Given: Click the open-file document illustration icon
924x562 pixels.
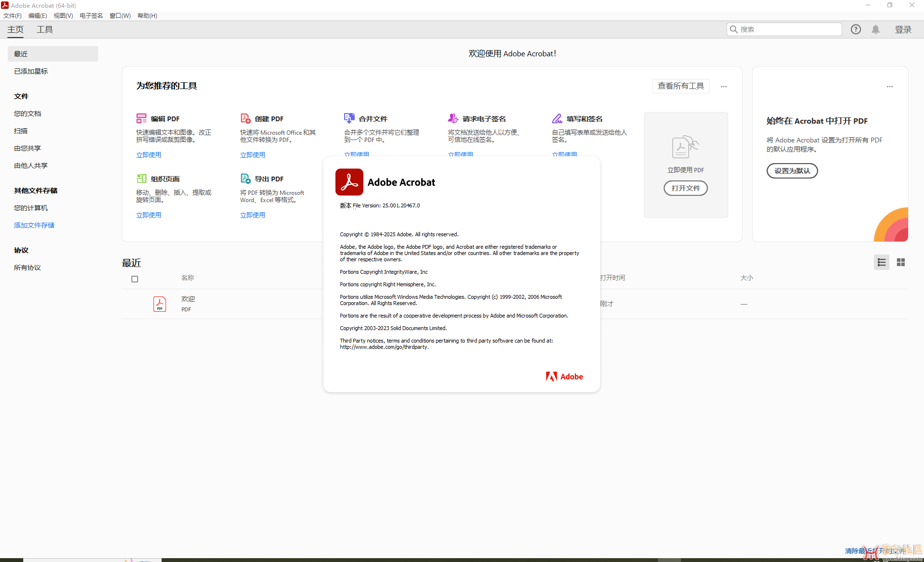Looking at the screenshot, I should coord(685,147).
